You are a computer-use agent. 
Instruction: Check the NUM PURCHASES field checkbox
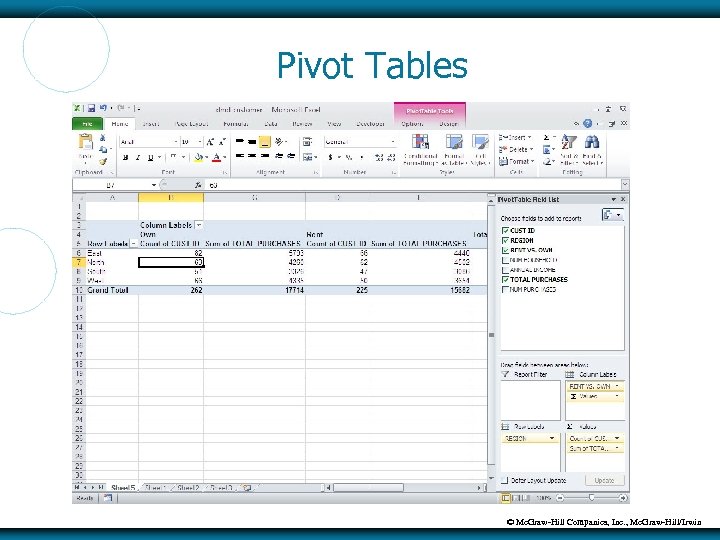tap(506, 289)
